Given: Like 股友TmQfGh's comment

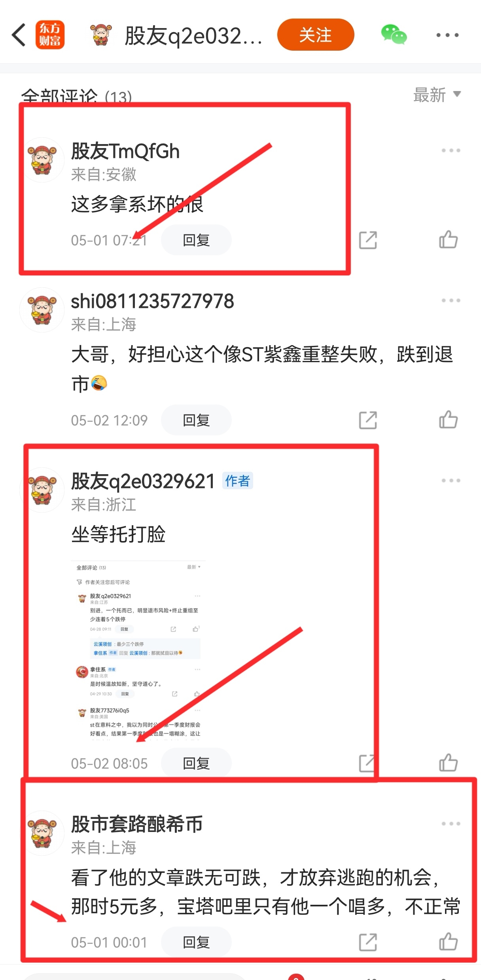Looking at the screenshot, I should 449,239.
